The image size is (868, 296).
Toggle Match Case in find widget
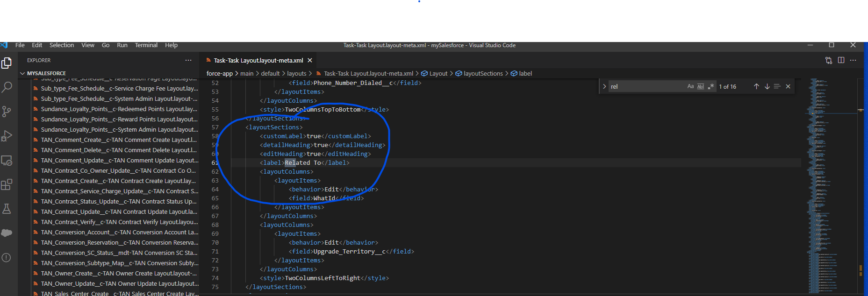coord(690,86)
